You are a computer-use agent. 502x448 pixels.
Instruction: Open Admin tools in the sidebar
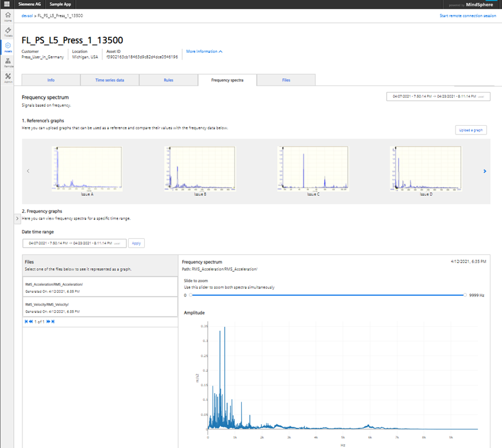coord(8,78)
